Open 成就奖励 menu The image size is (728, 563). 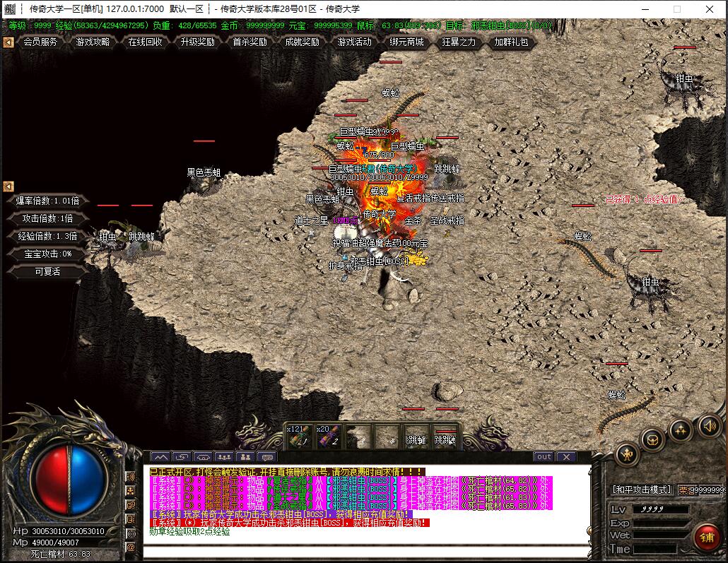[303, 42]
